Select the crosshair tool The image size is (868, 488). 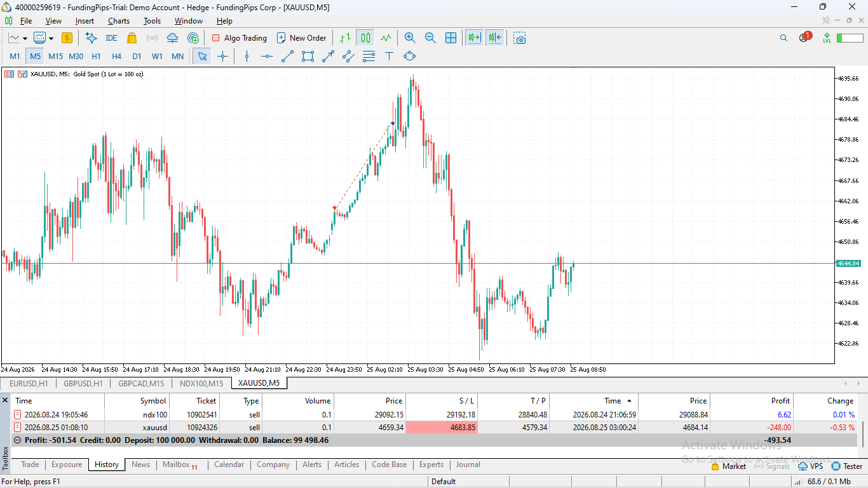click(222, 56)
